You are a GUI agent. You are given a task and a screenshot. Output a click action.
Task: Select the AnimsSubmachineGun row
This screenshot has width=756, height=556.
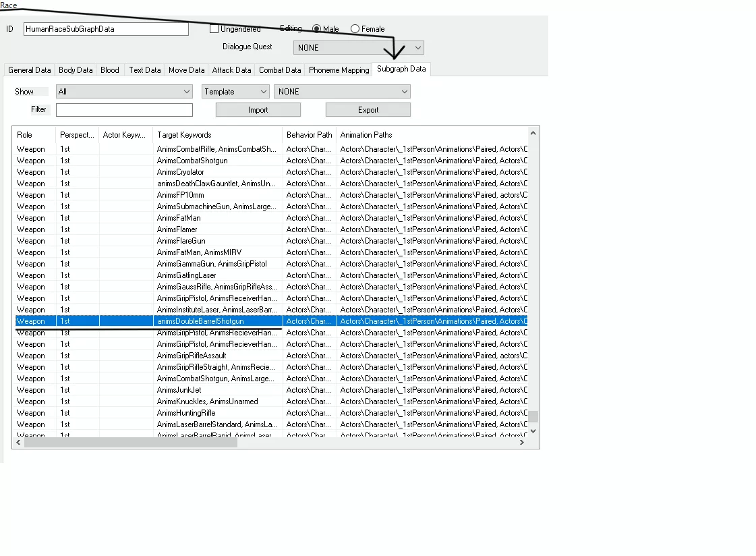[x=272, y=206]
